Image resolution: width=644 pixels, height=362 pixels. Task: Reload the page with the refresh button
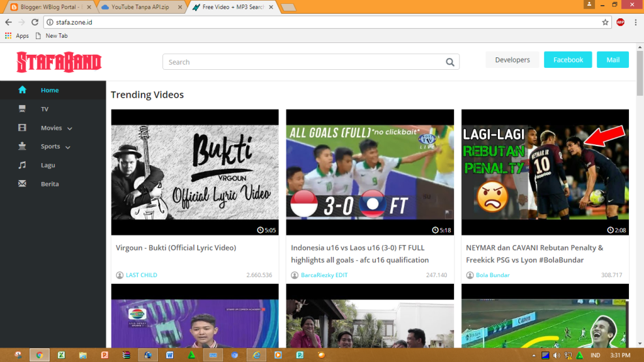pyautogui.click(x=35, y=22)
